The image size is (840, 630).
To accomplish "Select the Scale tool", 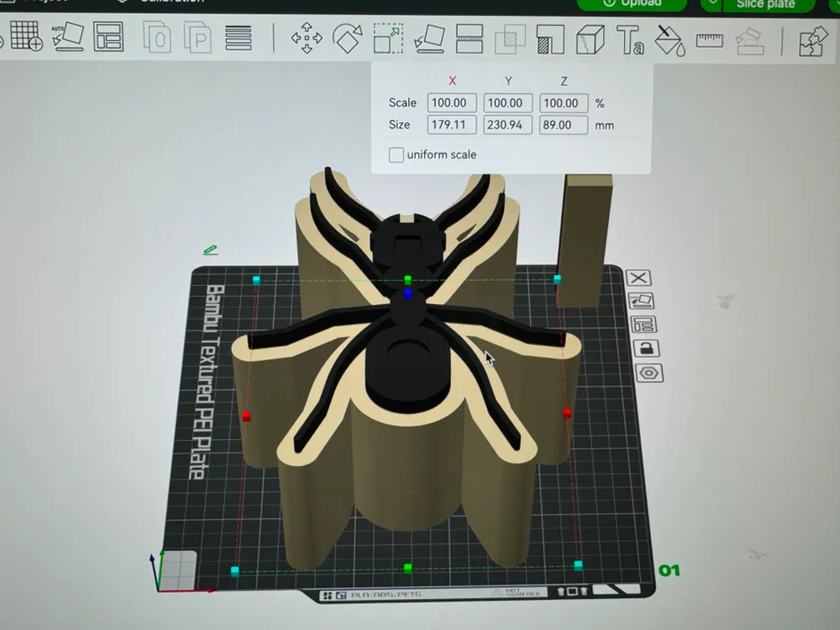I will 388,38.
